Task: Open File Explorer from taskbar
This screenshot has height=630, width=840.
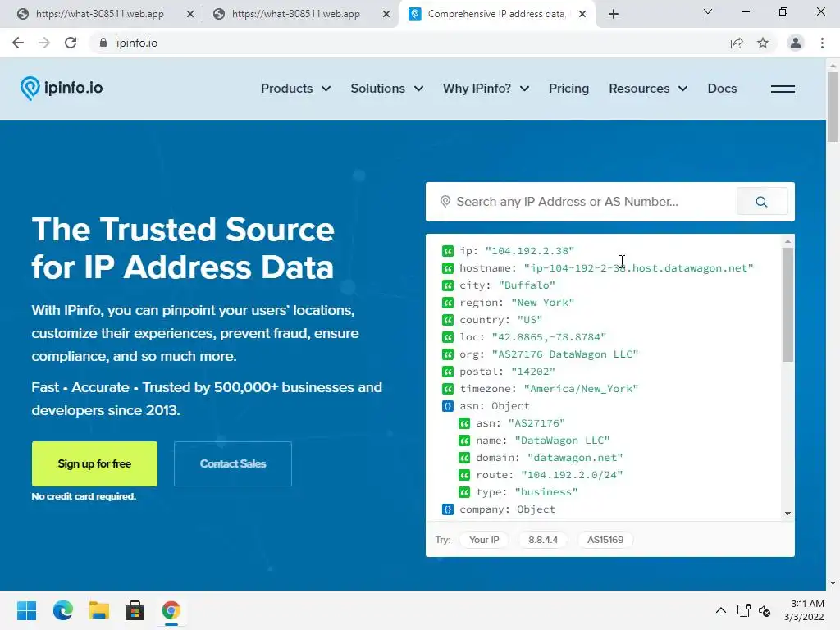Action: pyautogui.click(x=99, y=610)
